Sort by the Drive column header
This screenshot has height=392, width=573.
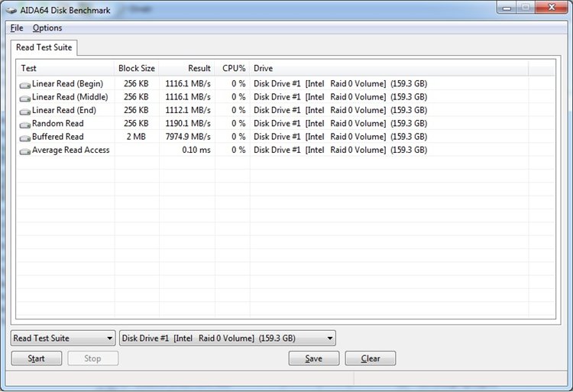coord(389,68)
